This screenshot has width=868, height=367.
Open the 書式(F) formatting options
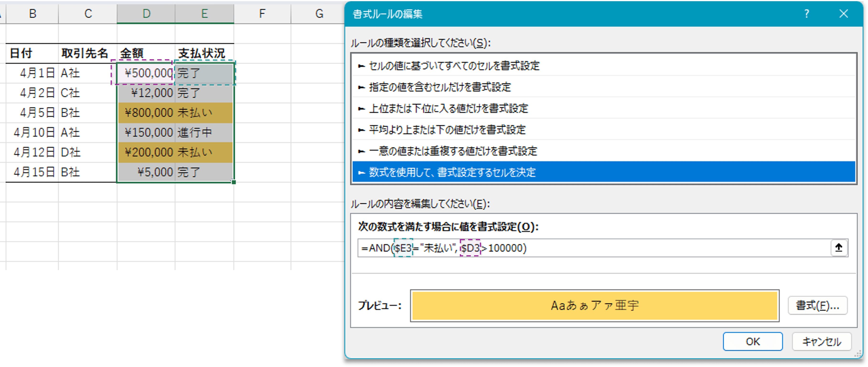pyautogui.click(x=818, y=306)
